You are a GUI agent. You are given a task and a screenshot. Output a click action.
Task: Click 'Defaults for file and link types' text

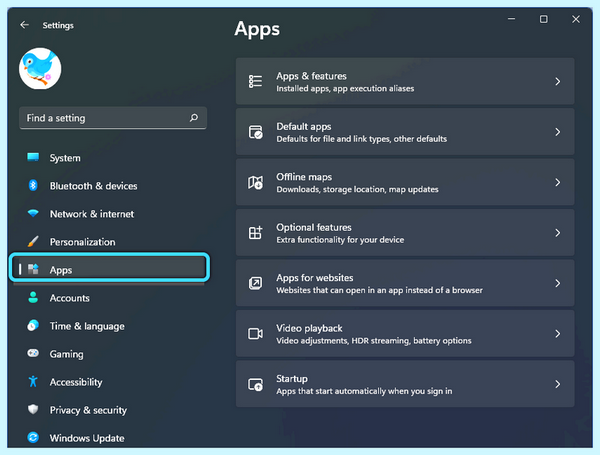333,139
